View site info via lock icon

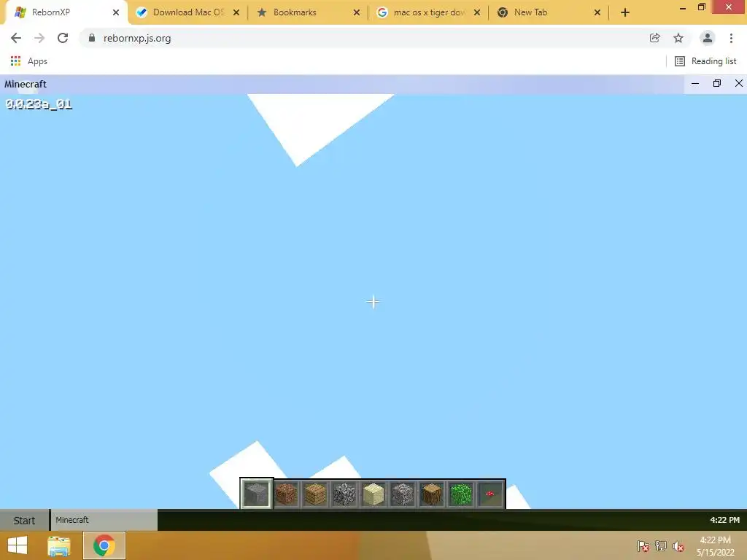pos(92,38)
